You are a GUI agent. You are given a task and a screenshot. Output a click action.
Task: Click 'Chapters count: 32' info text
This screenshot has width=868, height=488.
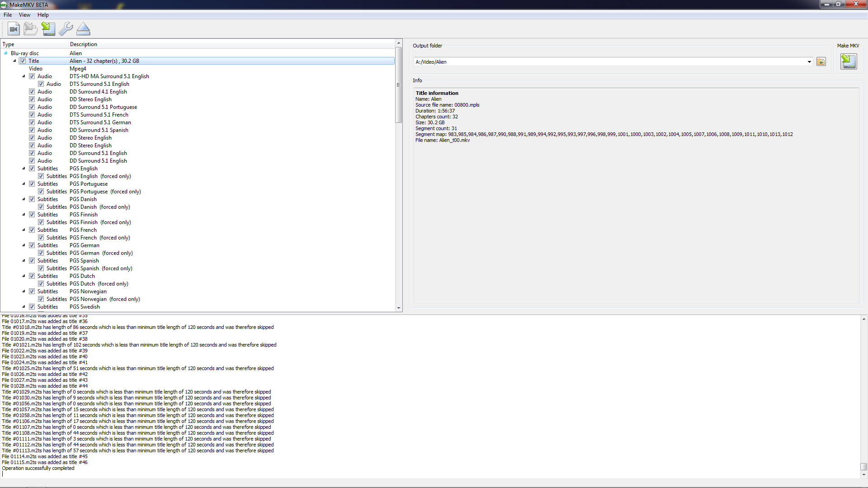[436, 117]
